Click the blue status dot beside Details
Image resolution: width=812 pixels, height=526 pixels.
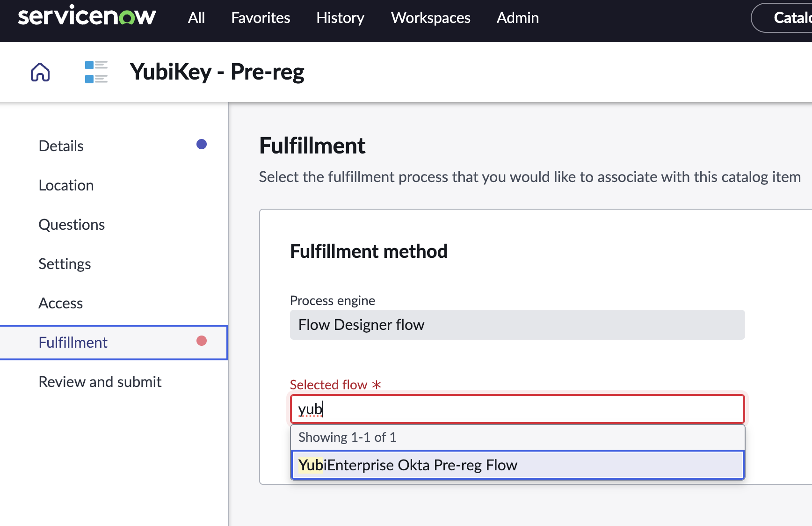202,144
